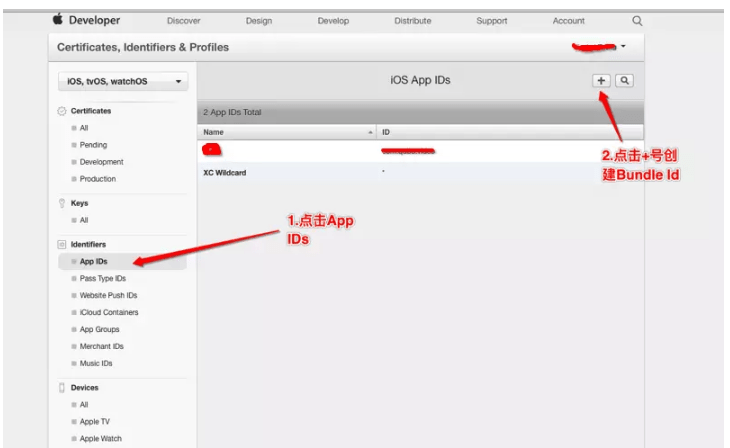This screenshot has height=448, width=730.
Task: Select the XC Wildcard app ID row
Action: 225,173
